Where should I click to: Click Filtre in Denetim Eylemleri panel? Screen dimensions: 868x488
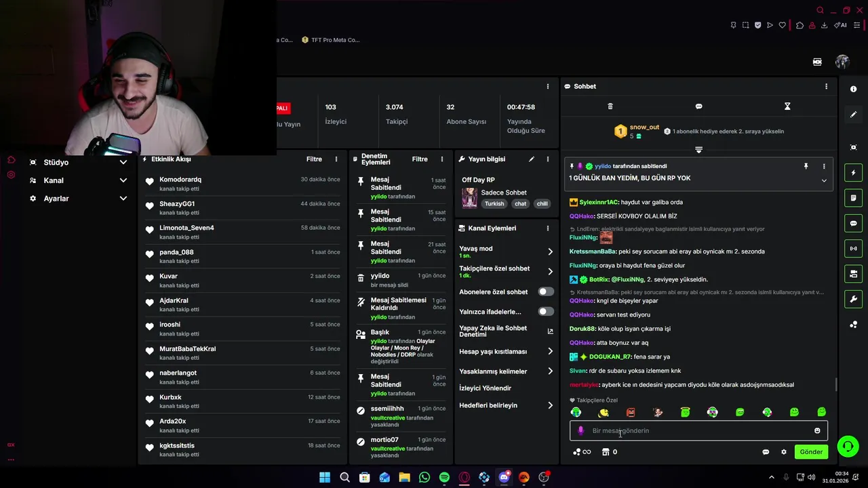tap(420, 159)
